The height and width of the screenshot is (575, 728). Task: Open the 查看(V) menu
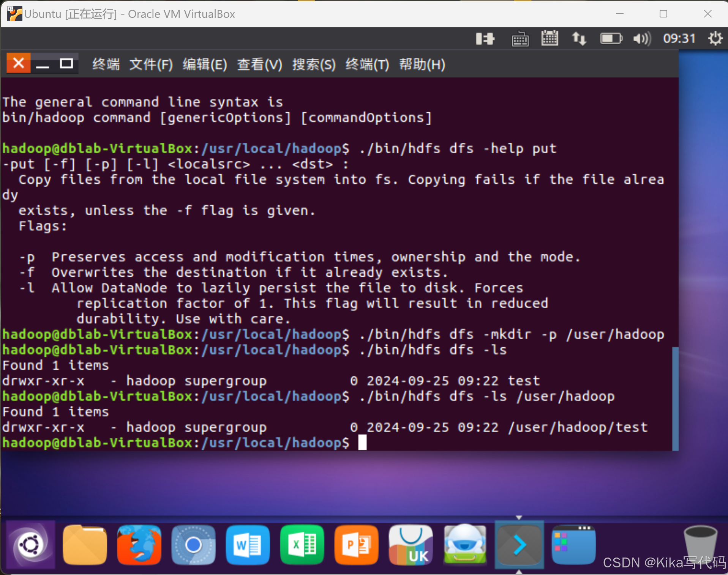click(259, 64)
